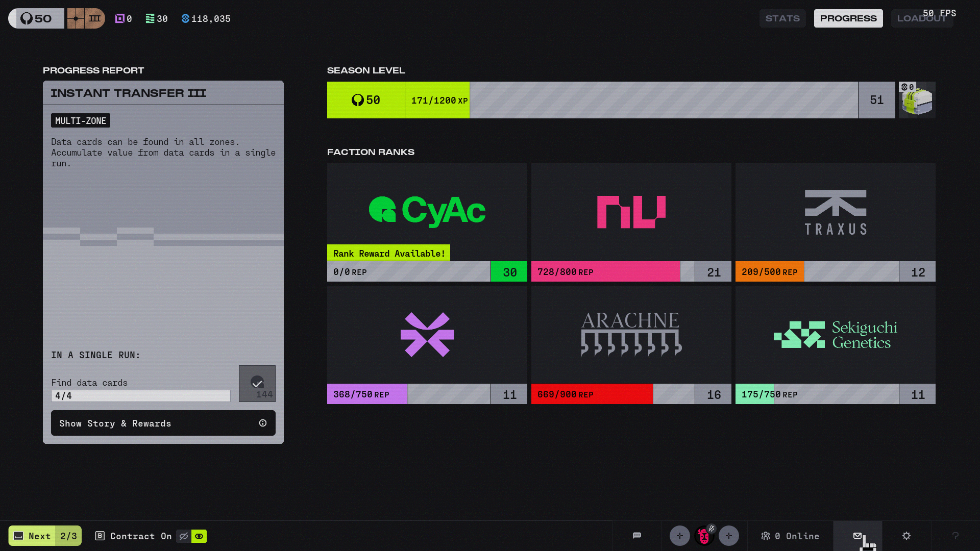Image resolution: width=980 pixels, height=551 pixels.
Task: Open the chat bubble icon
Action: pos(636,536)
